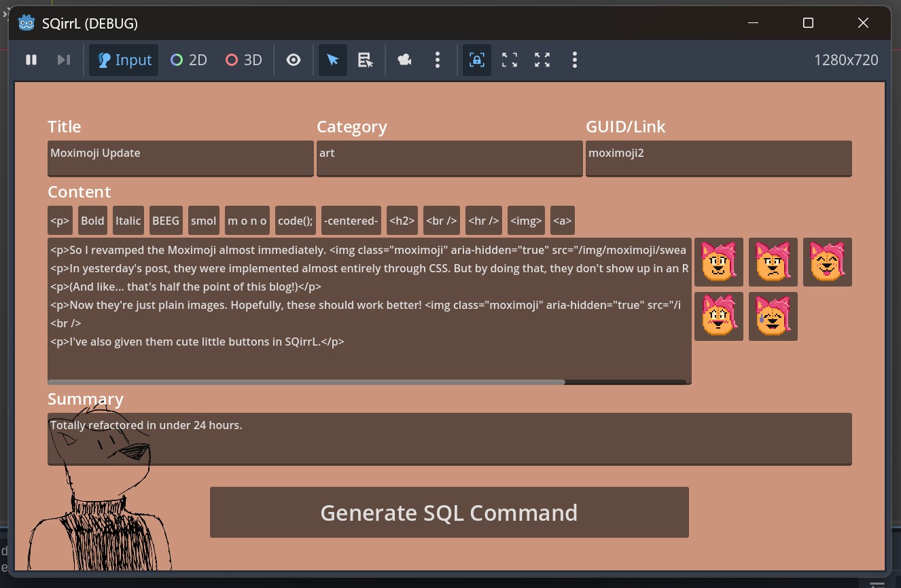This screenshot has width=901, height=588.
Task: Click the BEEG formatting button
Action: pyautogui.click(x=166, y=220)
